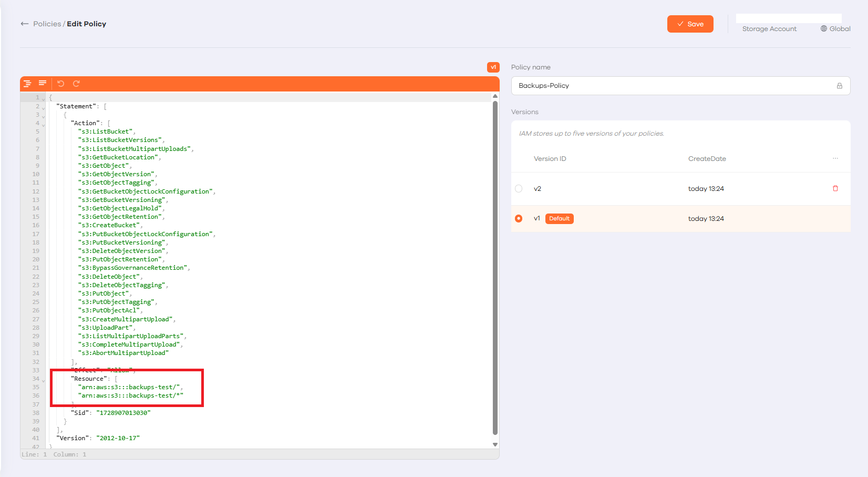Collapse the Action array on line 4

click(x=44, y=125)
